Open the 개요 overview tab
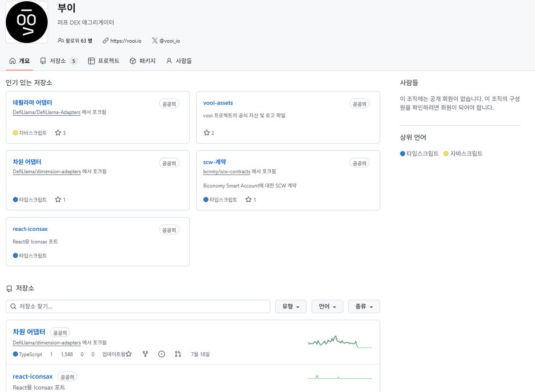 click(19, 61)
